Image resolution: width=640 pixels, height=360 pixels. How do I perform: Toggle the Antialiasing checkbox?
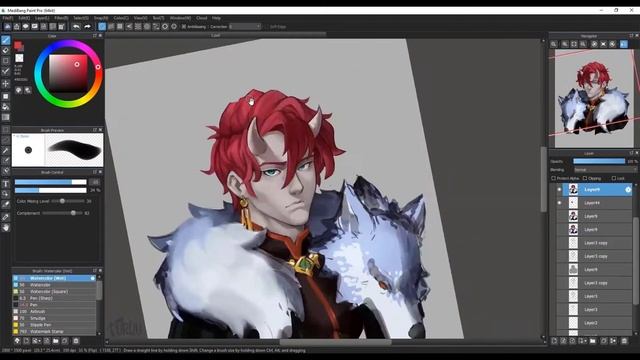(x=184, y=27)
